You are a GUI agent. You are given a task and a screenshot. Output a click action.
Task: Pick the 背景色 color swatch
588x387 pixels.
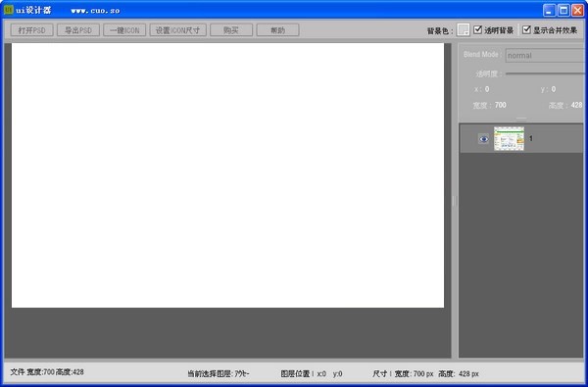coord(464,30)
